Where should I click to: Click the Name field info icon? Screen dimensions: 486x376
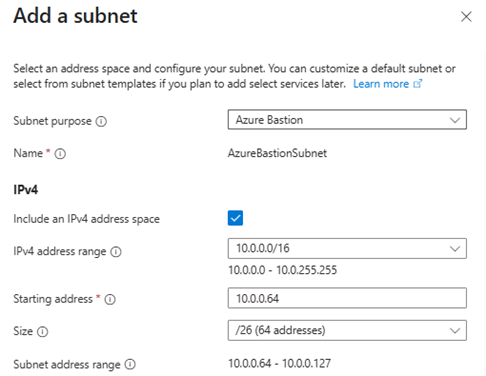[x=60, y=154]
